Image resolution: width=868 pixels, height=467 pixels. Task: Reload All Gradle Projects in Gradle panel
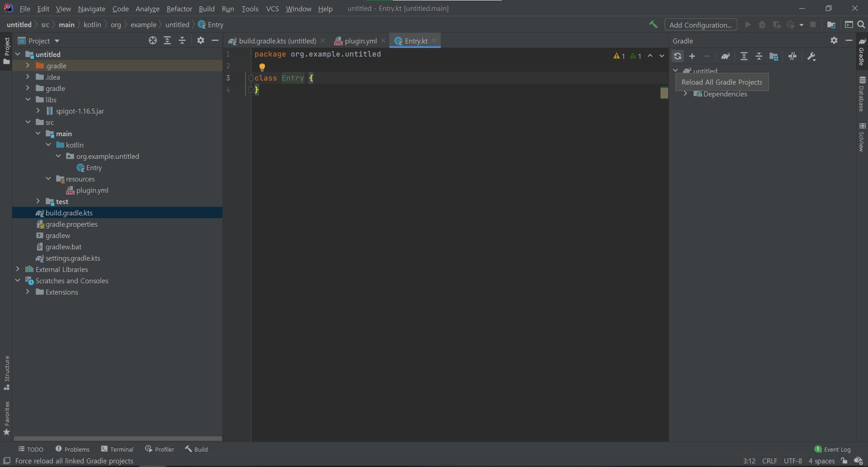(678, 56)
